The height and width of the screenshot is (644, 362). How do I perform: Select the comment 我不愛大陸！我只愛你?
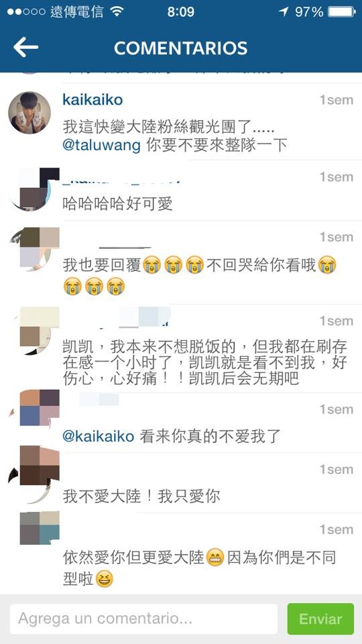(141, 496)
